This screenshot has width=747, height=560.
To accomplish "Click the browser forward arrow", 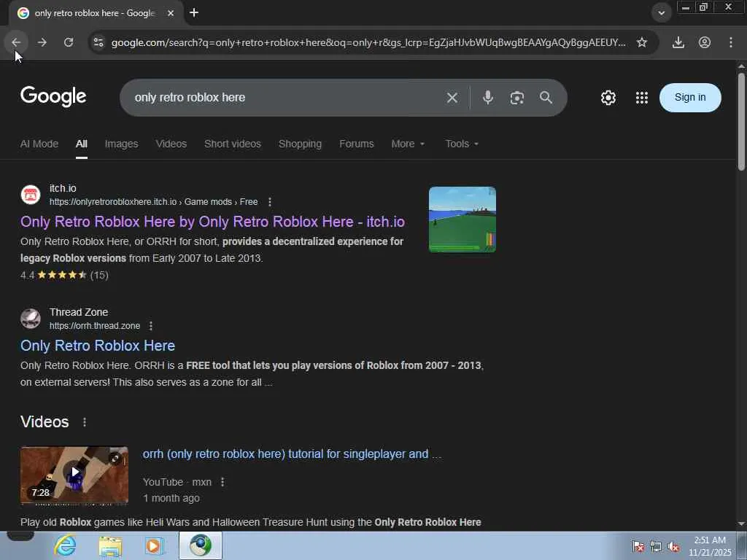I will (x=42, y=42).
